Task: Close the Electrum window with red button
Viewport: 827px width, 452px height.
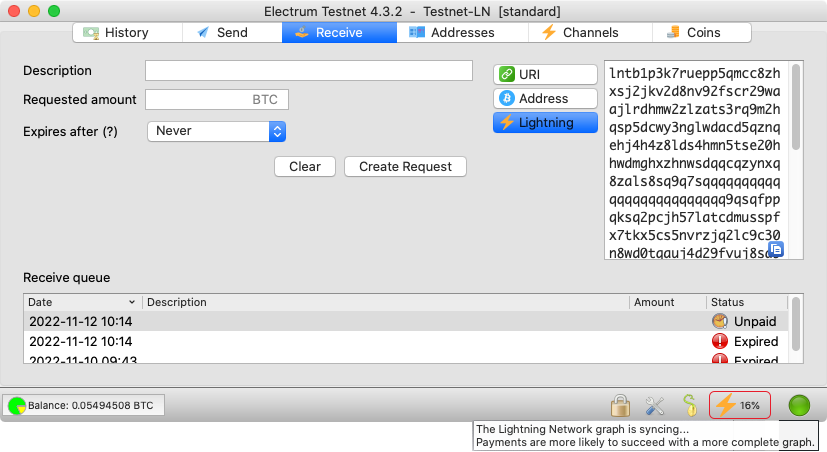Action: tap(14, 11)
